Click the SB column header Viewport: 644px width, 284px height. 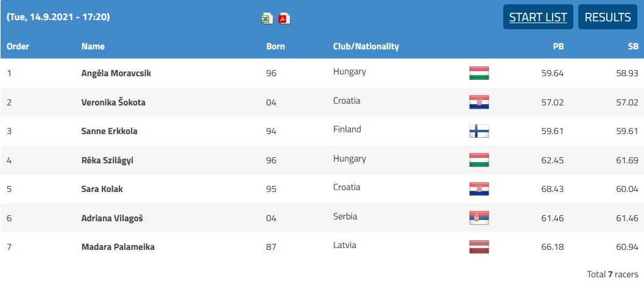pos(633,46)
